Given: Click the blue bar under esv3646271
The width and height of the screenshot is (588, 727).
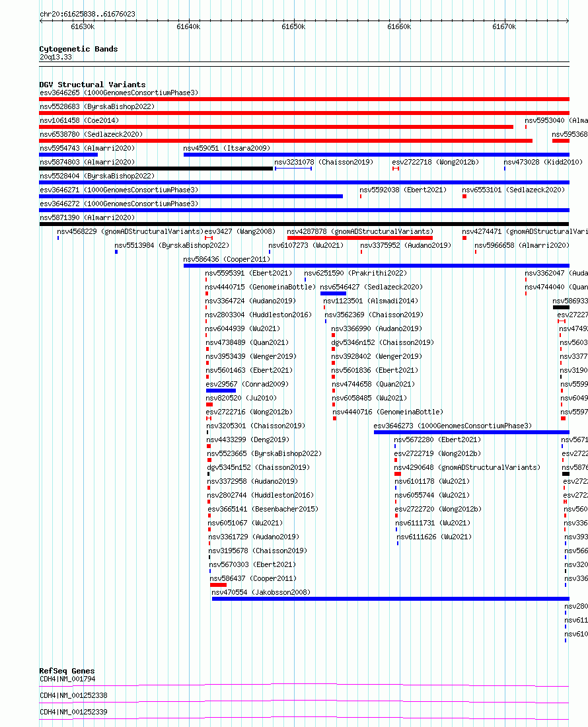Looking at the screenshot, I should 191,196.
